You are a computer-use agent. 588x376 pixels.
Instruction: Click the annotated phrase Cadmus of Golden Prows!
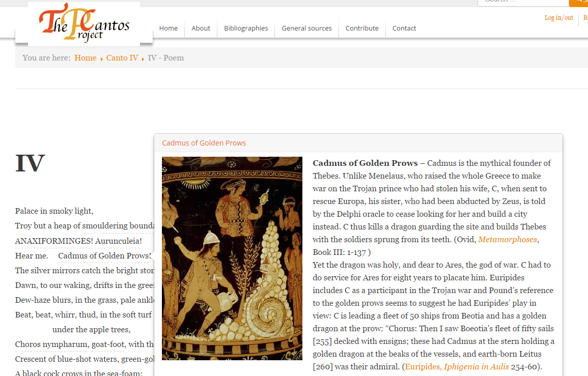[105, 255]
